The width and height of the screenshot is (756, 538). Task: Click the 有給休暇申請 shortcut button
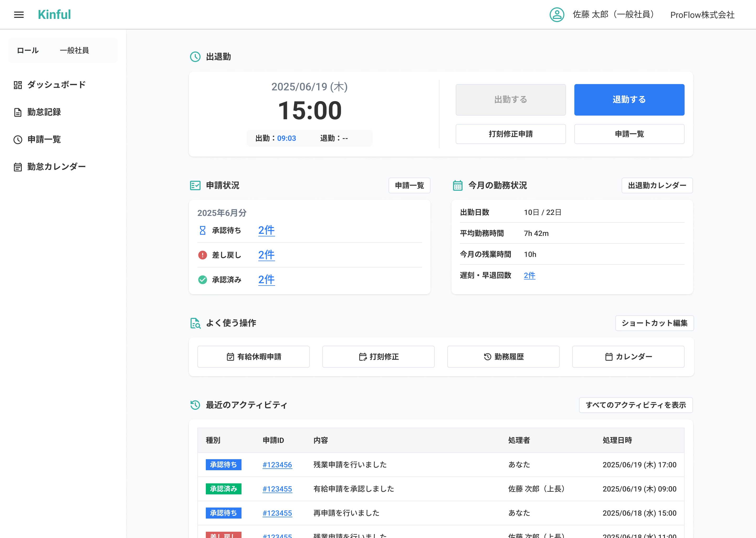tap(254, 357)
